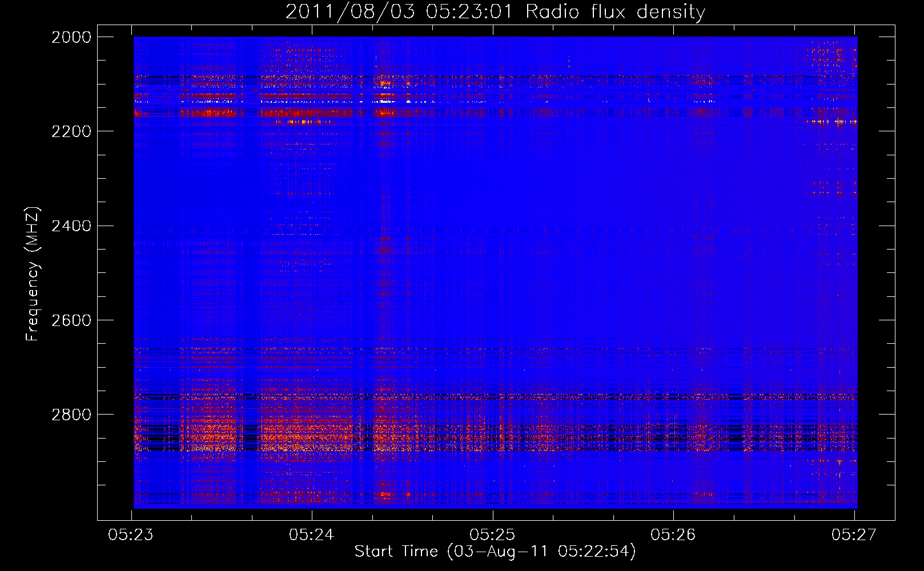Click the 'Start Time (03-Aug-11 05:22:54)' label
The image size is (924, 571).
tap(495, 552)
